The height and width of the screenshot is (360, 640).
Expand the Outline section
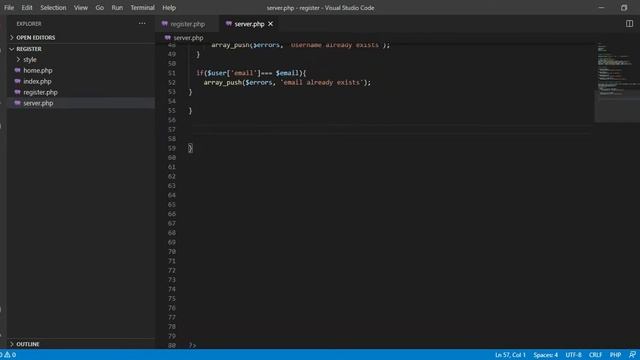tap(81, 344)
